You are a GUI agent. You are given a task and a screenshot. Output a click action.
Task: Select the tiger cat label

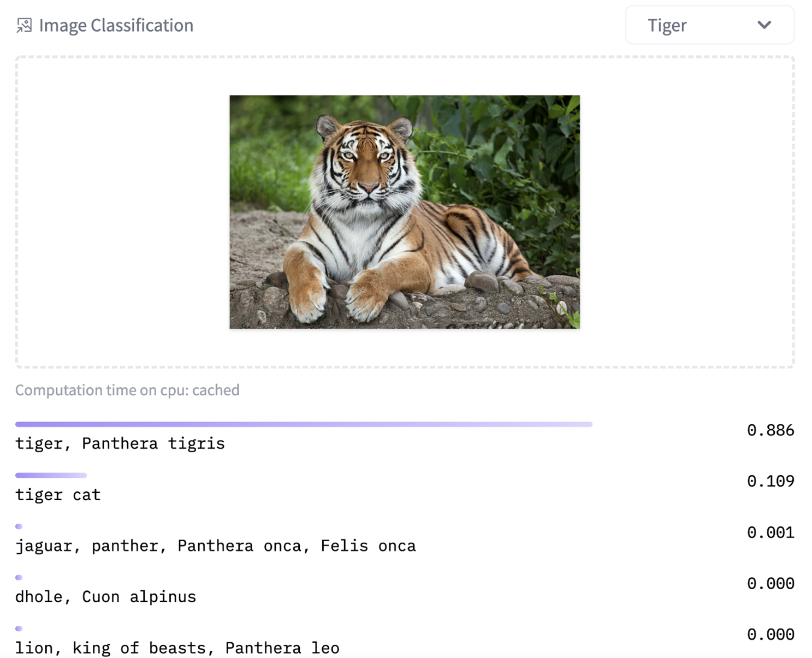coord(58,495)
